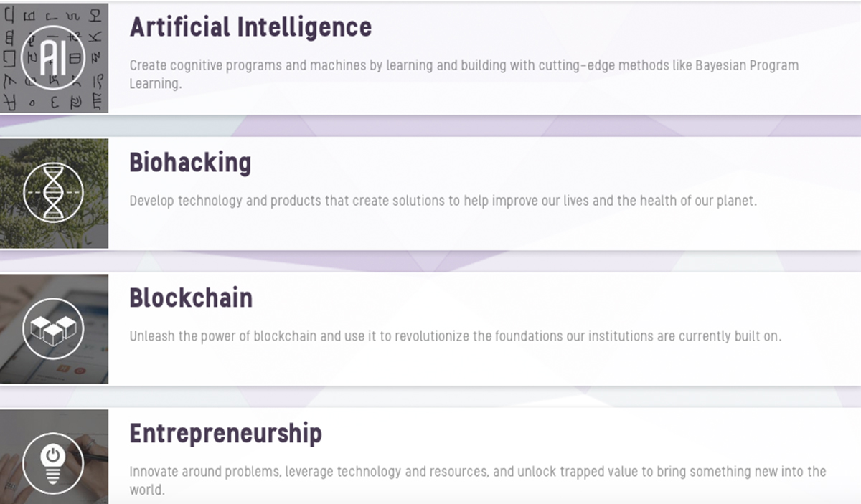Select the Blockchain title
This screenshot has width=861, height=504.
[191, 298]
